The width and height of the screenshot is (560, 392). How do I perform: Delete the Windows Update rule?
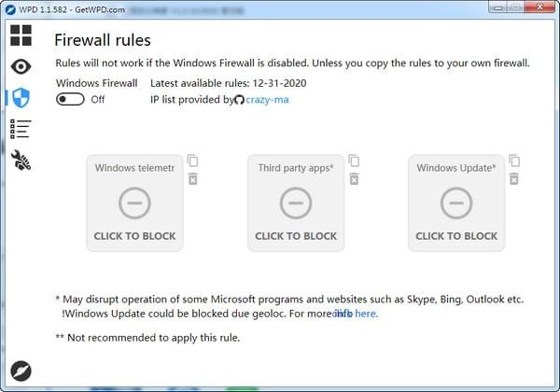click(514, 178)
